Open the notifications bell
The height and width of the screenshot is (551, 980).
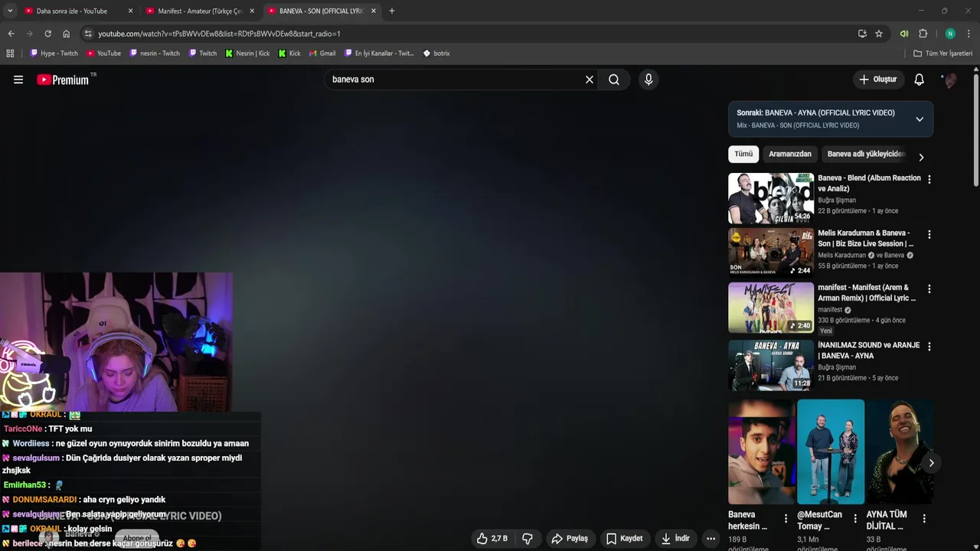pos(920,80)
